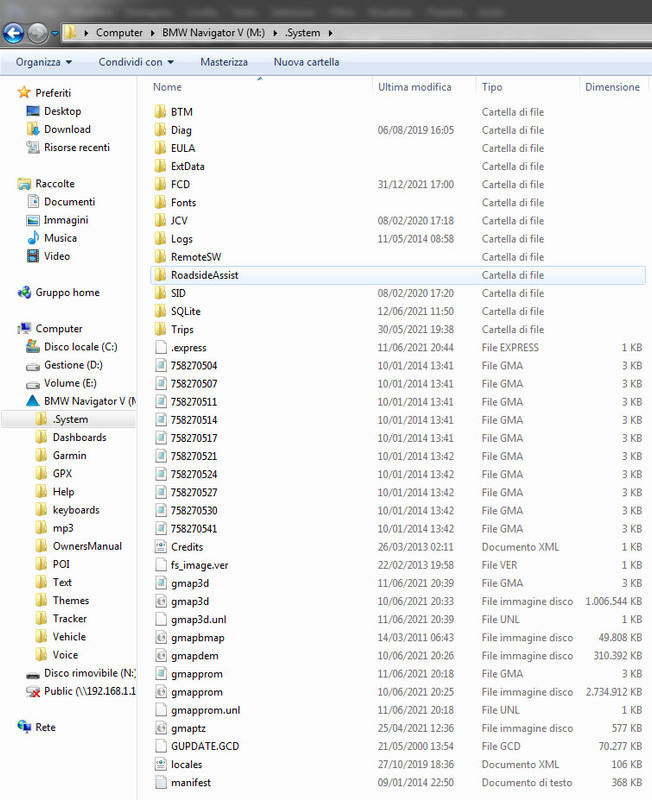Open Musica library note icon
Viewport: 652px width, 800px height.
tap(33, 238)
